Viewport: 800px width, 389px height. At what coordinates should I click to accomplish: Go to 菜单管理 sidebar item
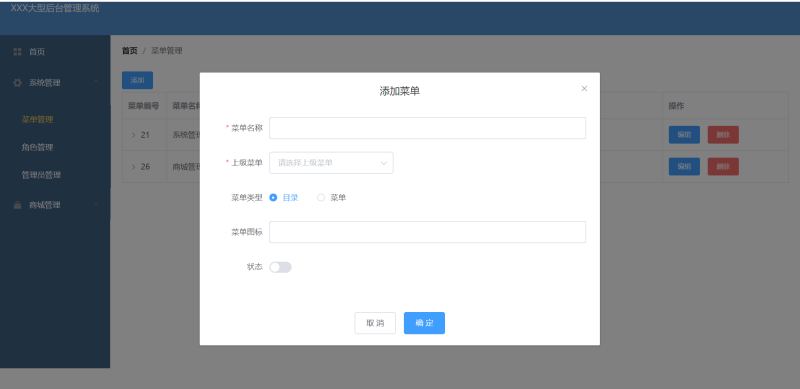(x=37, y=119)
